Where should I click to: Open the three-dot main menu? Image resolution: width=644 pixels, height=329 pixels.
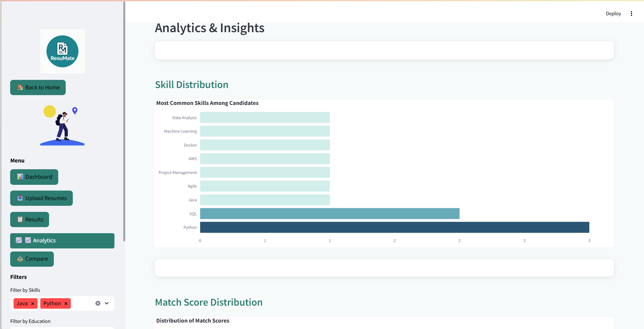tap(631, 14)
